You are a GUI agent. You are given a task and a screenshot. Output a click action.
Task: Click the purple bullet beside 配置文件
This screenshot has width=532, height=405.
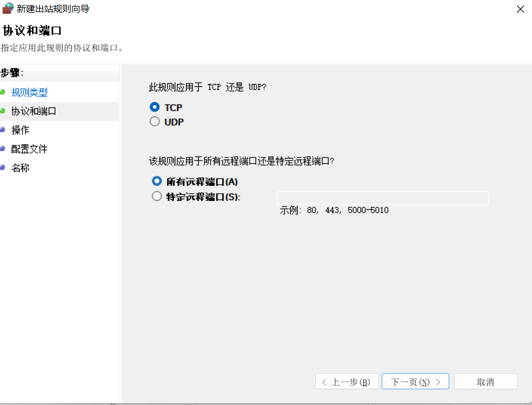(x=2, y=148)
